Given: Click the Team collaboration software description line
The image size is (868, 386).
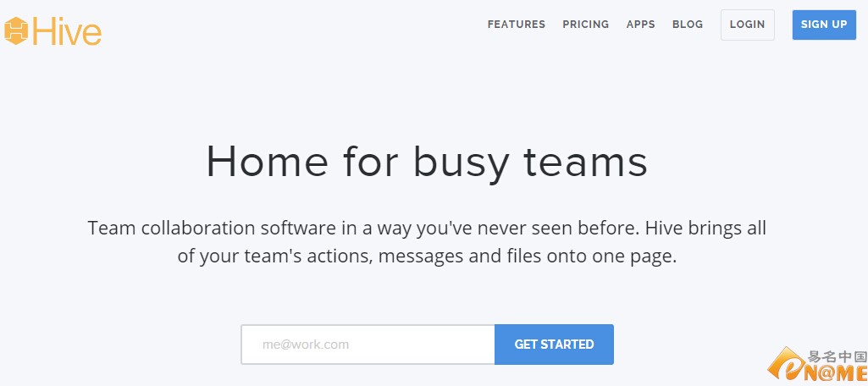Looking at the screenshot, I should (x=427, y=228).
